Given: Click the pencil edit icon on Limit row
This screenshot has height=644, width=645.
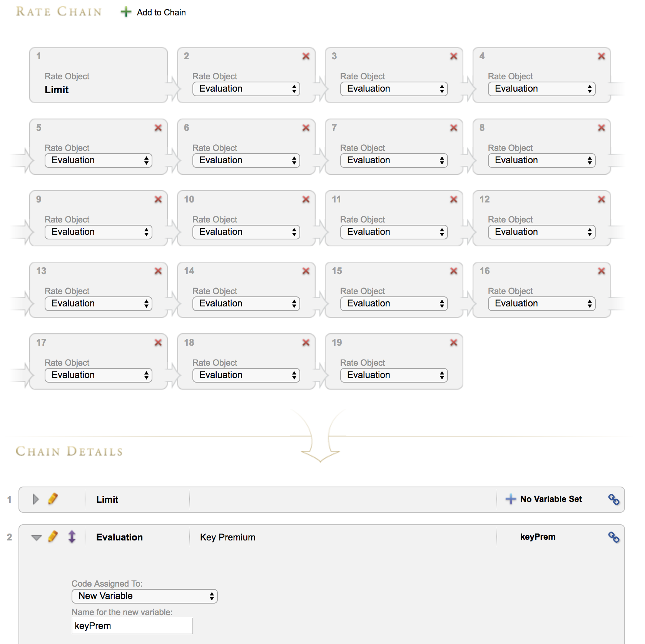Looking at the screenshot, I should point(53,499).
